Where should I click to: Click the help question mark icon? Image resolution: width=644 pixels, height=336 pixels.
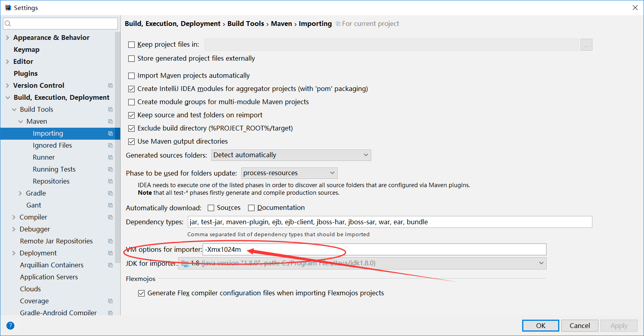point(10,326)
